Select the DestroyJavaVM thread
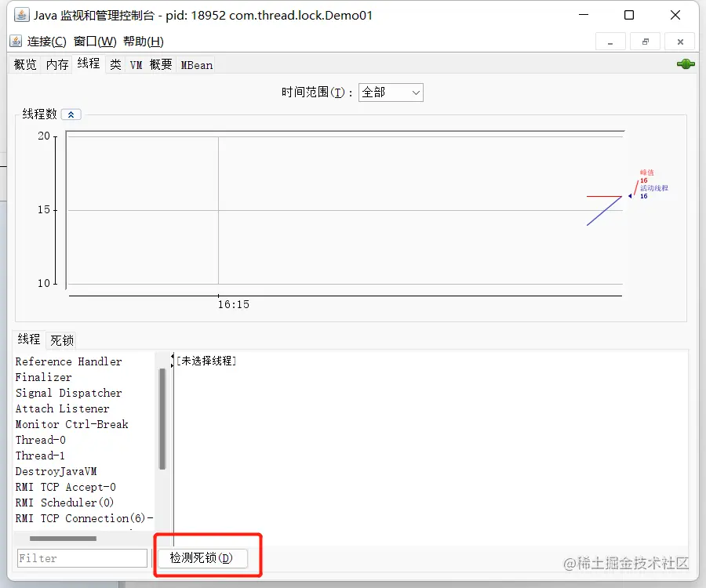 click(x=56, y=471)
